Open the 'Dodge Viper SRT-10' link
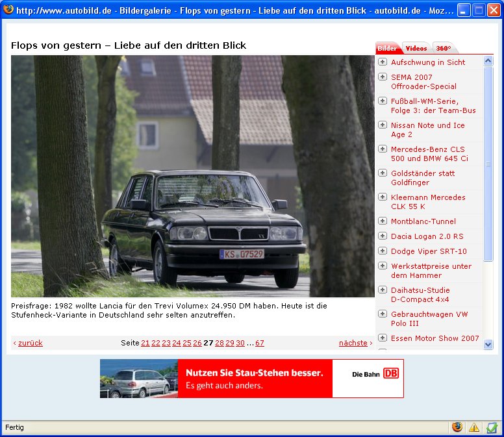504x437 pixels. pos(429,251)
